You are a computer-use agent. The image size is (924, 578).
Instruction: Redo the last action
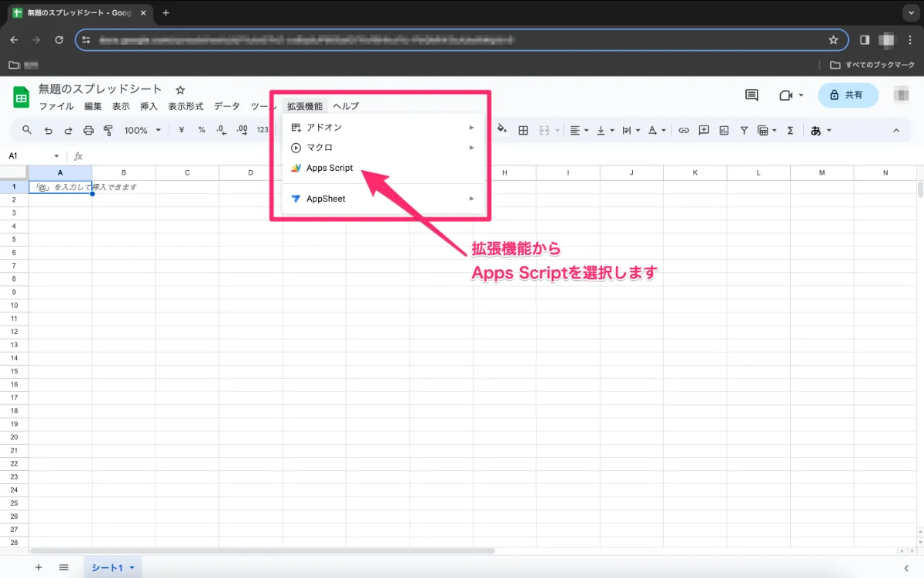coord(69,130)
